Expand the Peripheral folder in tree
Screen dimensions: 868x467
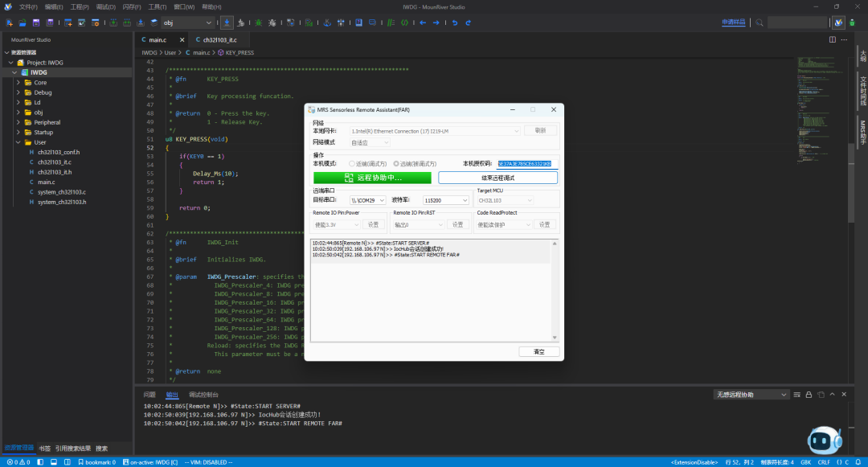18,122
